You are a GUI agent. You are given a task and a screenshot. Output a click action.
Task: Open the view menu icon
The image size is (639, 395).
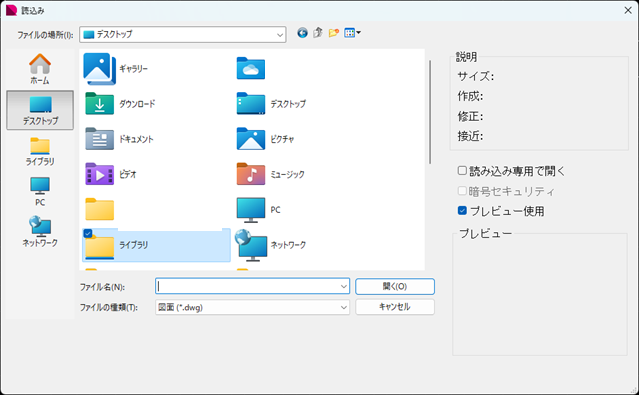point(352,33)
